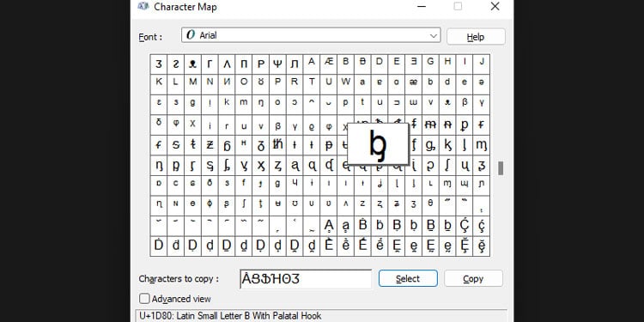This screenshot has height=322, width=644.
Task: Select the capital B with dot above (Ḃ) cell
Action: click(x=362, y=226)
